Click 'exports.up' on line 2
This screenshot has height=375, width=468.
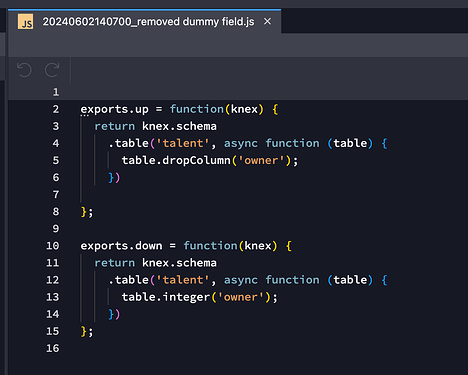115,109
